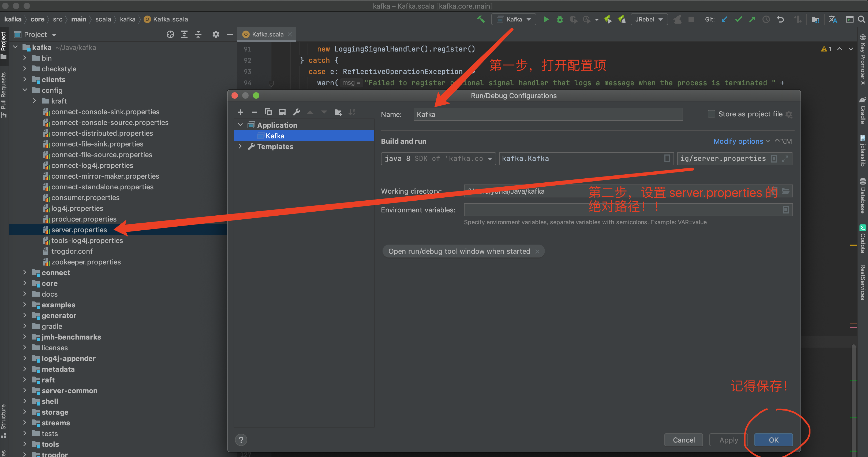This screenshot has height=457, width=868.
Task: Click the Debug bug icon
Action: (x=560, y=20)
